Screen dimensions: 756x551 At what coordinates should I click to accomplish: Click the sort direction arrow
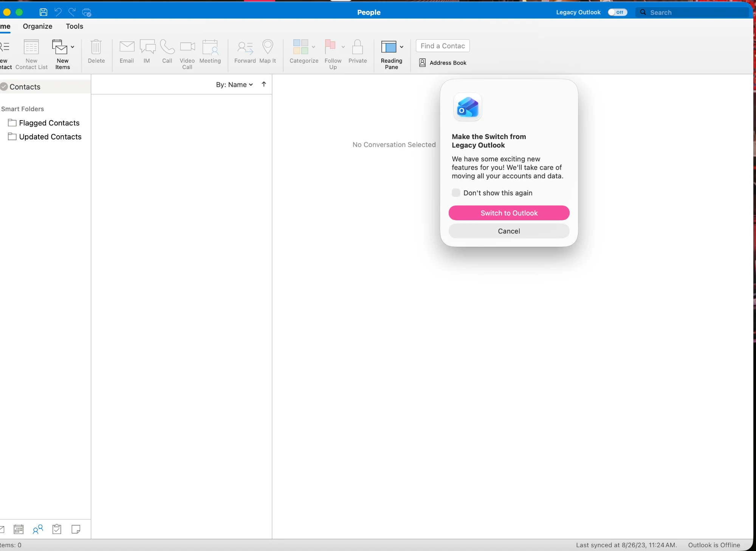(x=264, y=84)
